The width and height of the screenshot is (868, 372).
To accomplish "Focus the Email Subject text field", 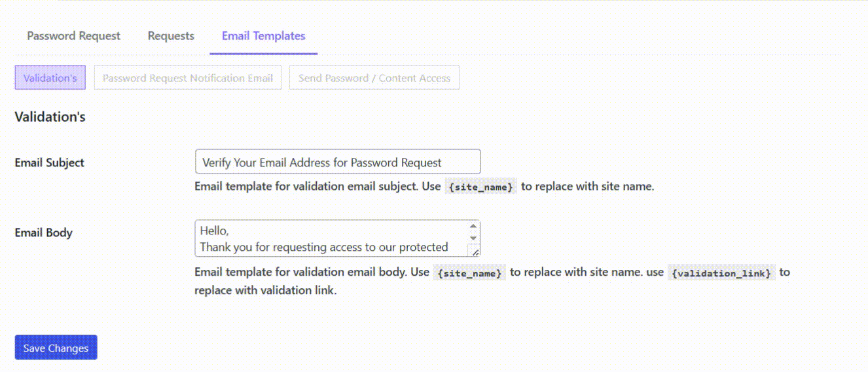I will click(337, 162).
